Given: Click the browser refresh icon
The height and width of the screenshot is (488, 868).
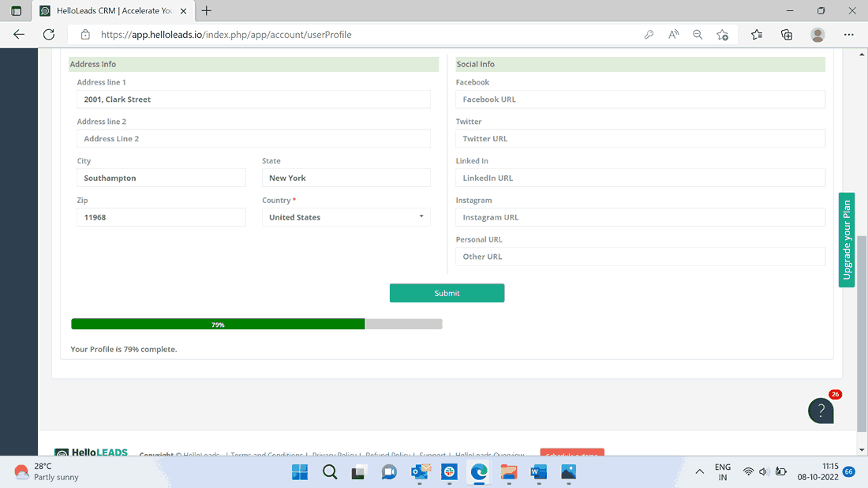Looking at the screenshot, I should [x=49, y=35].
